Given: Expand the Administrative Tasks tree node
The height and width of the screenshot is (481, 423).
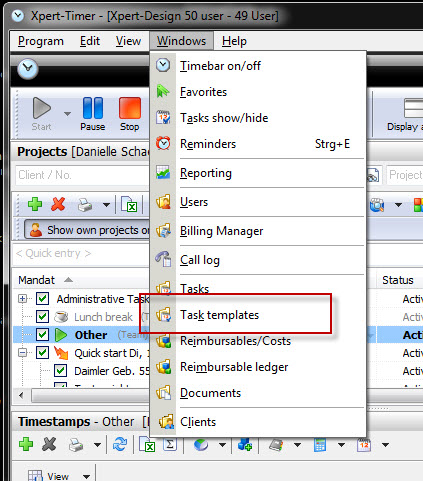Looking at the screenshot, I should pyautogui.click(x=23, y=298).
